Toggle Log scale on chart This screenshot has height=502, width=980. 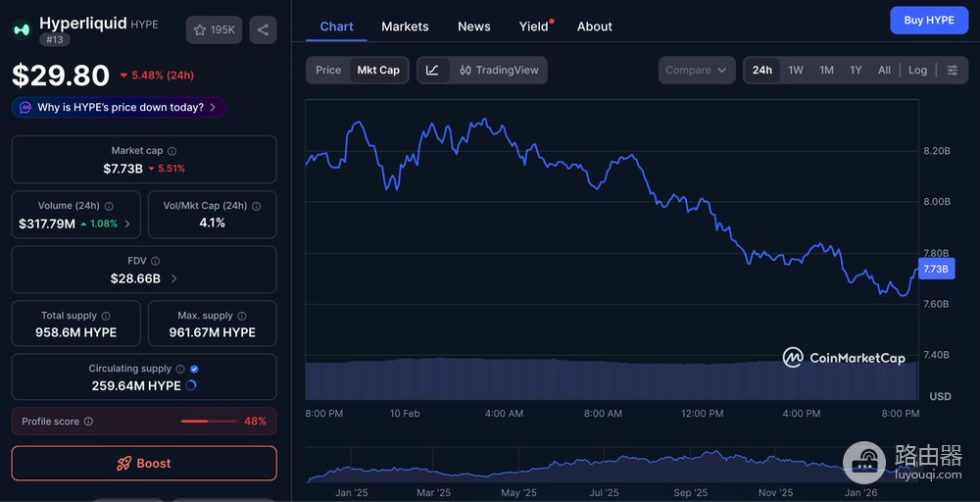click(917, 70)
